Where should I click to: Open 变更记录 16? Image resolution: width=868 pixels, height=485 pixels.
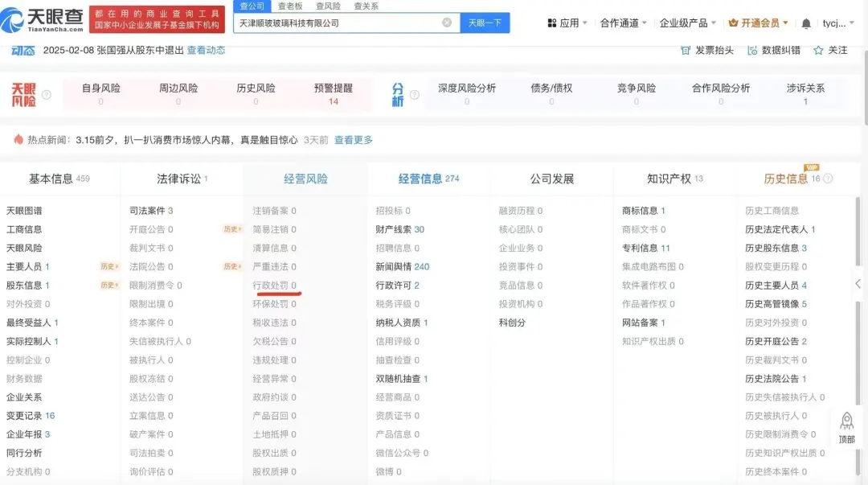[x=31, y=415]
